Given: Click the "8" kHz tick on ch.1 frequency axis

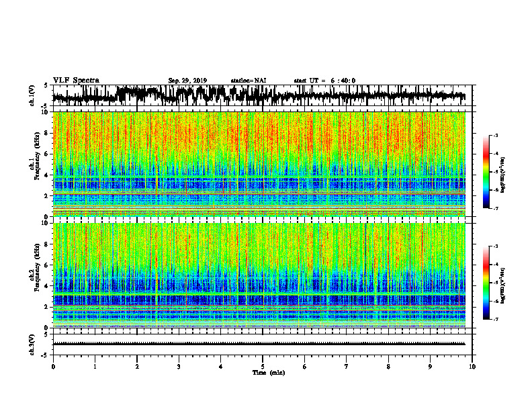Looking at the screenshot, I should tap(46, 133).
